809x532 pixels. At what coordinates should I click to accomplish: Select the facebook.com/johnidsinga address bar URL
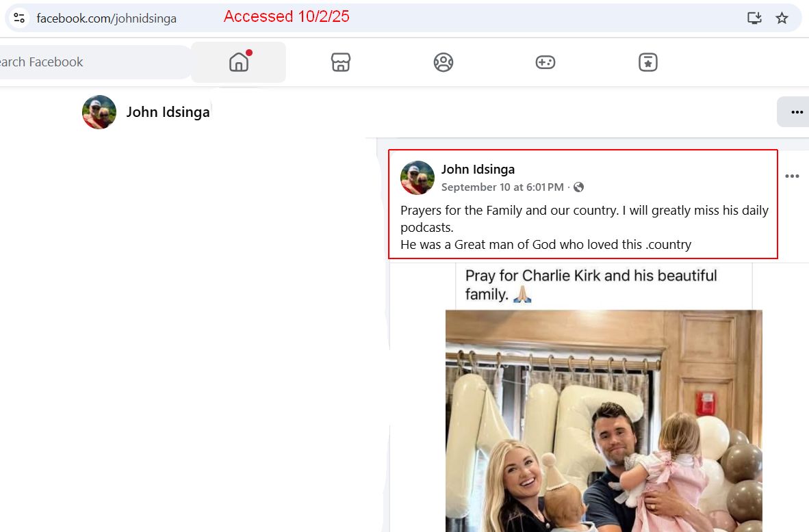tap(107, 18)
